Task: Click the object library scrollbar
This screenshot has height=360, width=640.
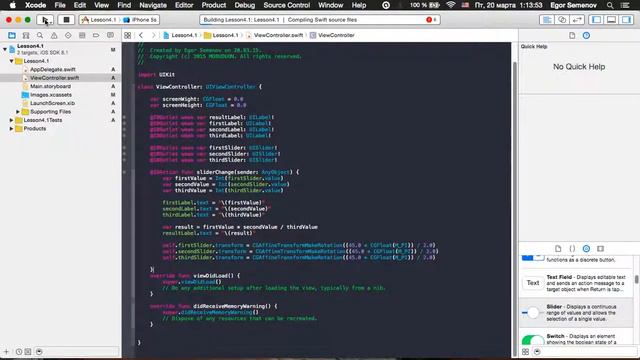Action: tap(636, 280)
